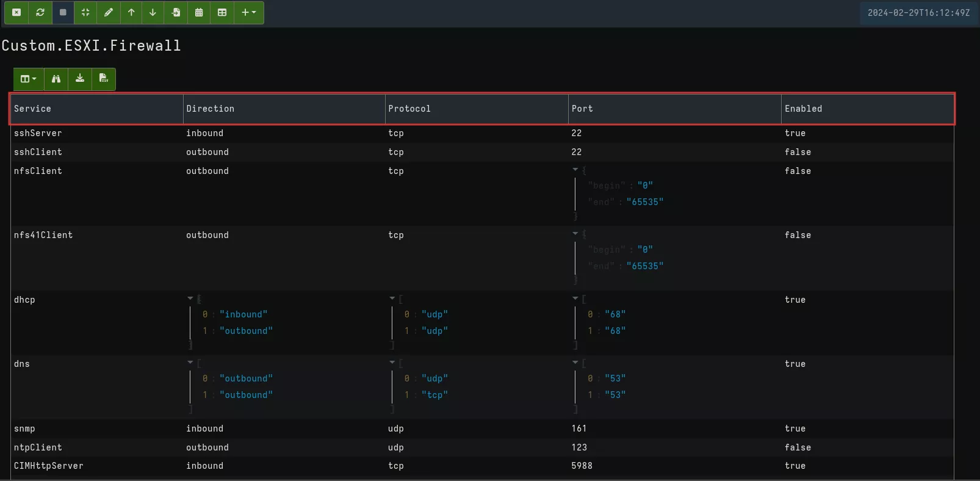This screenshot has height=481, width=980.
Task: Collapse the nfs41Client port range object
Action: [x=575, y=234]
